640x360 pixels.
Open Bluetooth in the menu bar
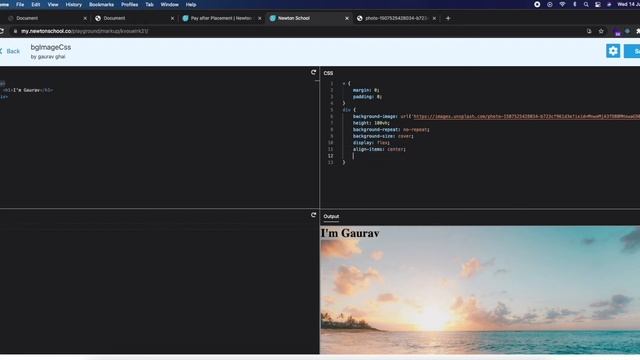575,4
